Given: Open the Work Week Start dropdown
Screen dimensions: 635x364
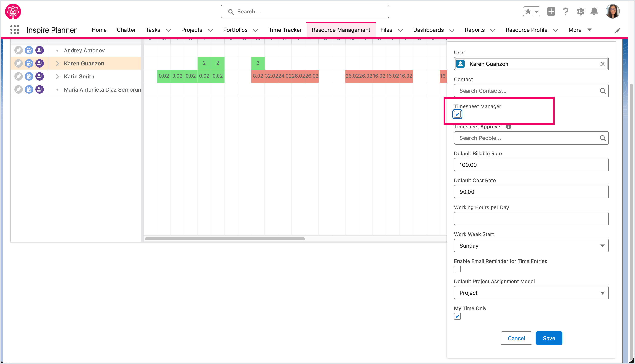Looking at the screenshot, I should (x=531, y=246).
